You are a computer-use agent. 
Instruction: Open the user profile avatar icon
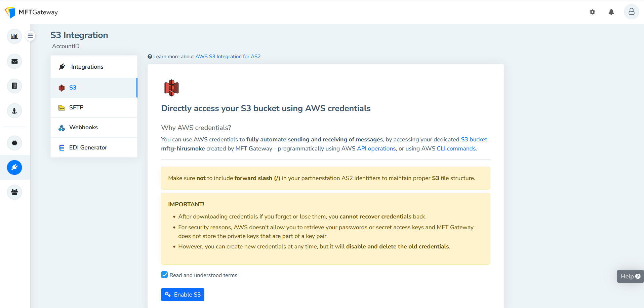pyautogui.click(x=631, y=12)
